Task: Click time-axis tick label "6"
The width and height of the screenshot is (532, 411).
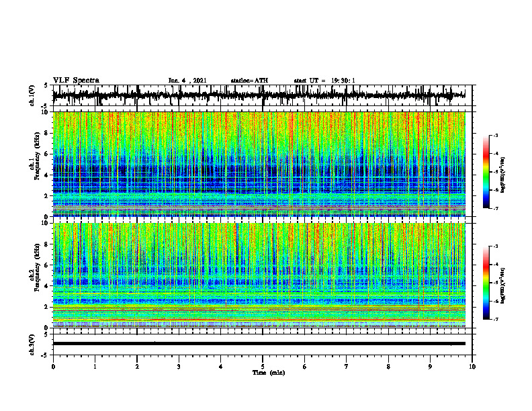Action: click(x=305, y=367)
